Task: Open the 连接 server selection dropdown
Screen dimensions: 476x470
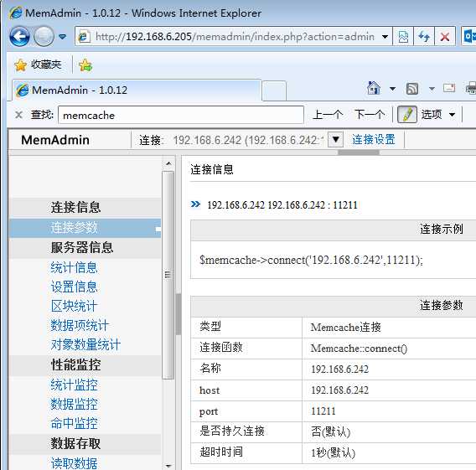Action: coord(335,140)
